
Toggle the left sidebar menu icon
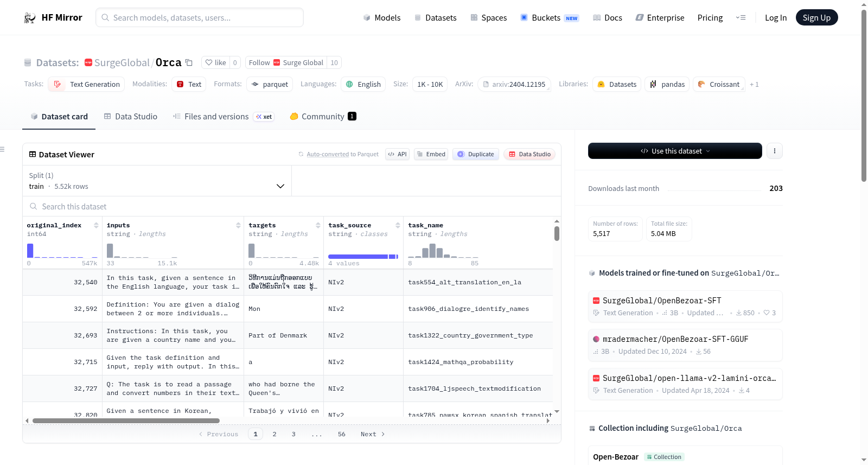2,149
